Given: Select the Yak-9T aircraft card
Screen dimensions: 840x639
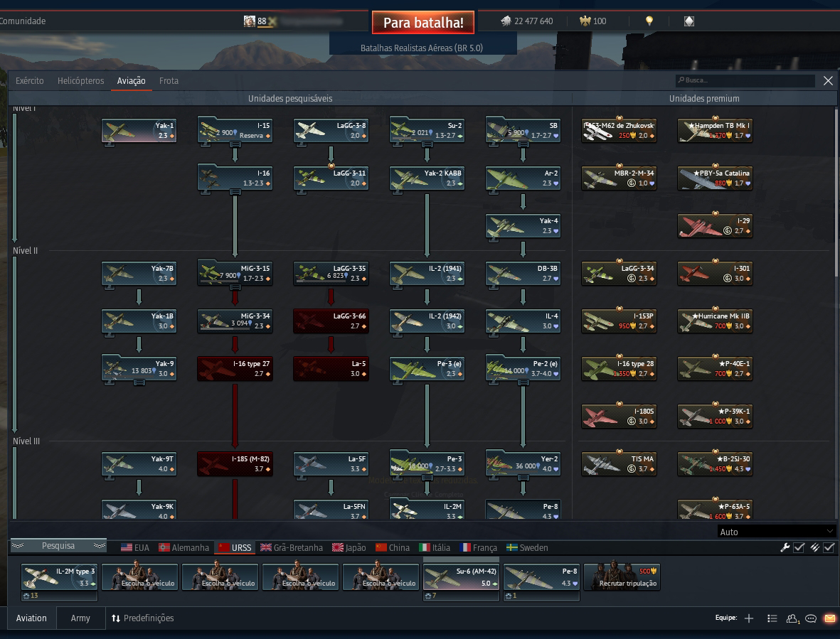Looking at the screenshot, I should click(x=139, y=464).
